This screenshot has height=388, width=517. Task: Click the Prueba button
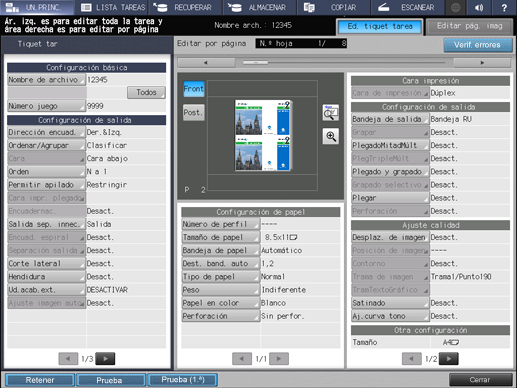(111, 380)
